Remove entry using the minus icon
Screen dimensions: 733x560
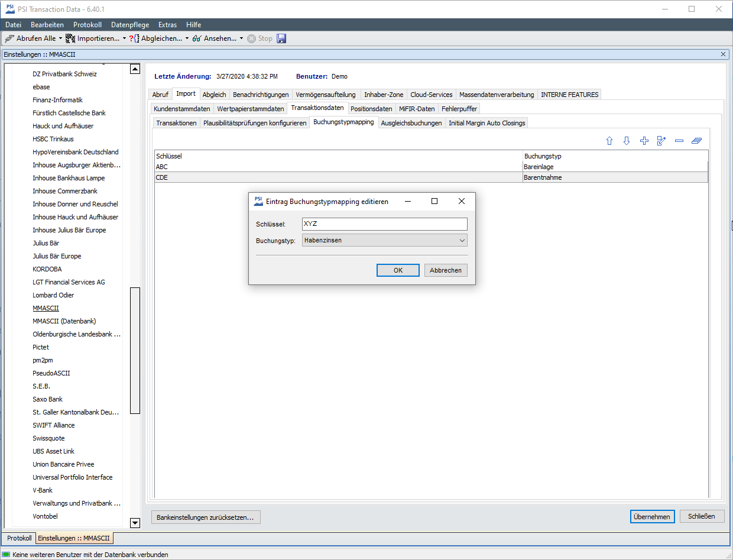pos(679,141)
